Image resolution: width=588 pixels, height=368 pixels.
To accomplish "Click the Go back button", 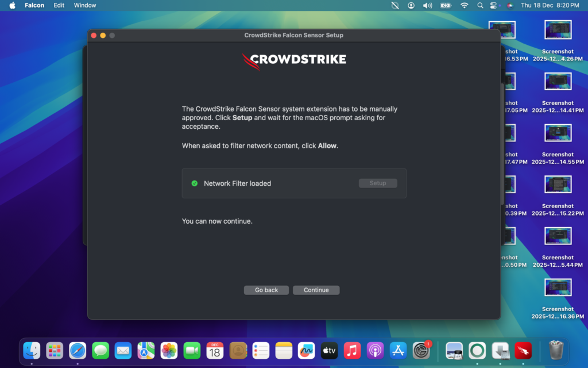I will (266, 290).
